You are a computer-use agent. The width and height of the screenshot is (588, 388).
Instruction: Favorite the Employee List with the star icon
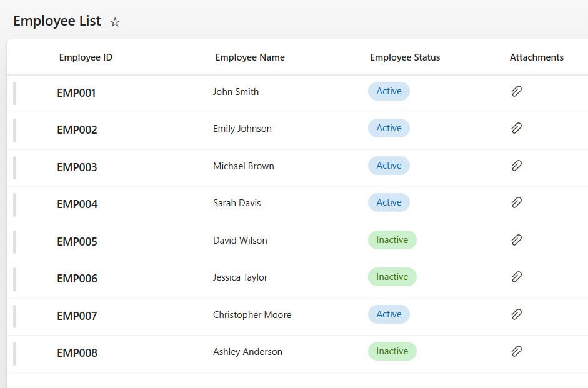[115, 22]
